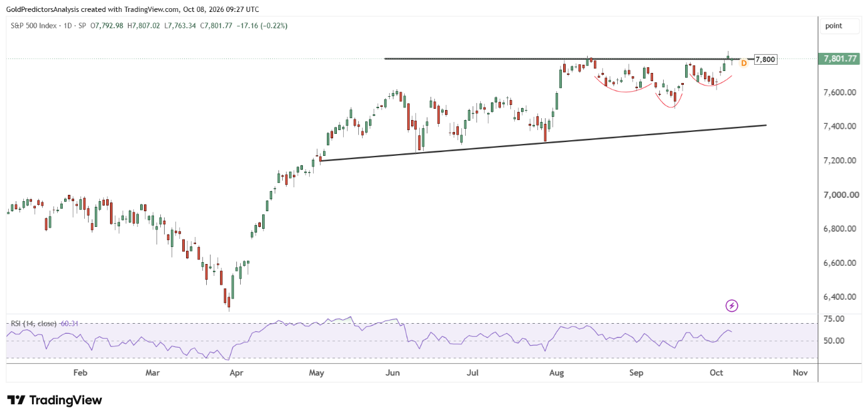
Task: Click the Nov label on time axis
Action: 800,373
